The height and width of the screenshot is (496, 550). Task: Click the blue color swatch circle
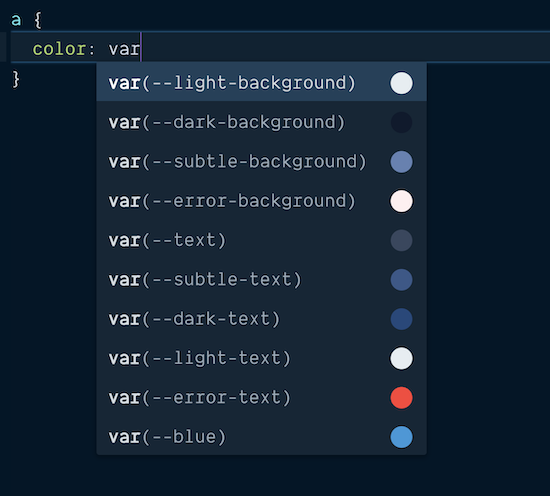pos(401,437)
